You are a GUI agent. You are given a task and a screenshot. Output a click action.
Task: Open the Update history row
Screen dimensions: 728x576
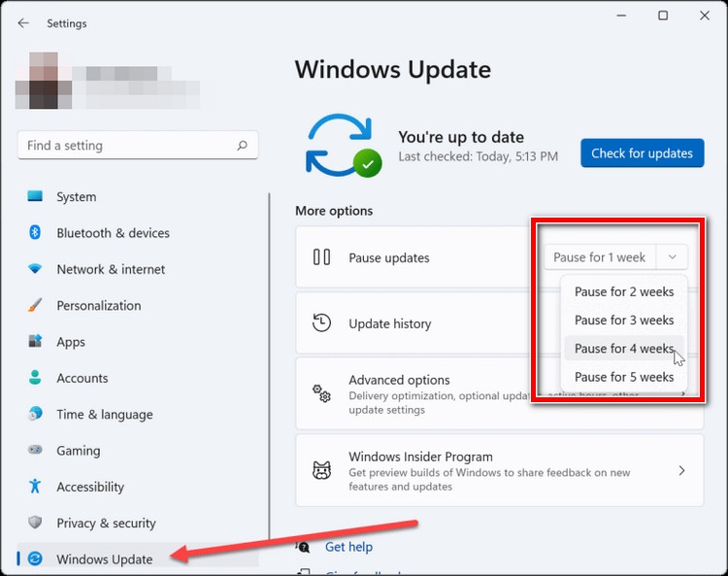pos(500,322)
